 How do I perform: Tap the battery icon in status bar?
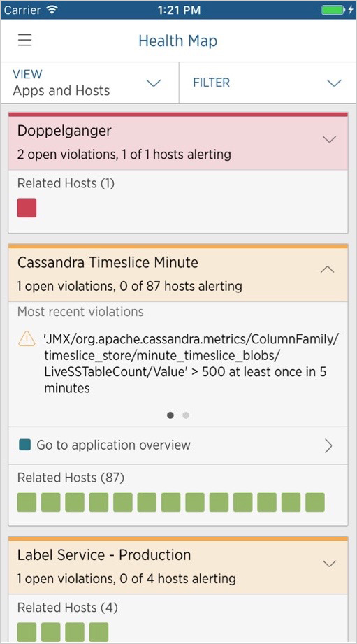[x=332, y=10]
